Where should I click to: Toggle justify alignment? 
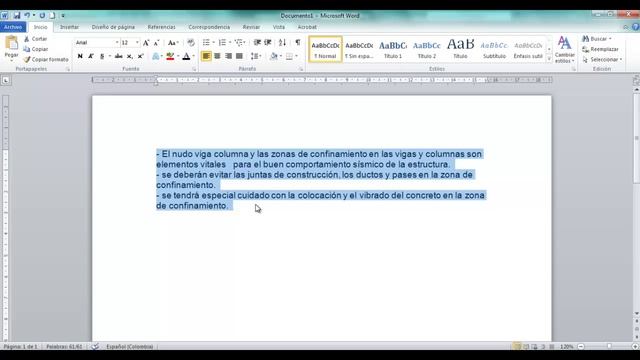coord(239,56)
